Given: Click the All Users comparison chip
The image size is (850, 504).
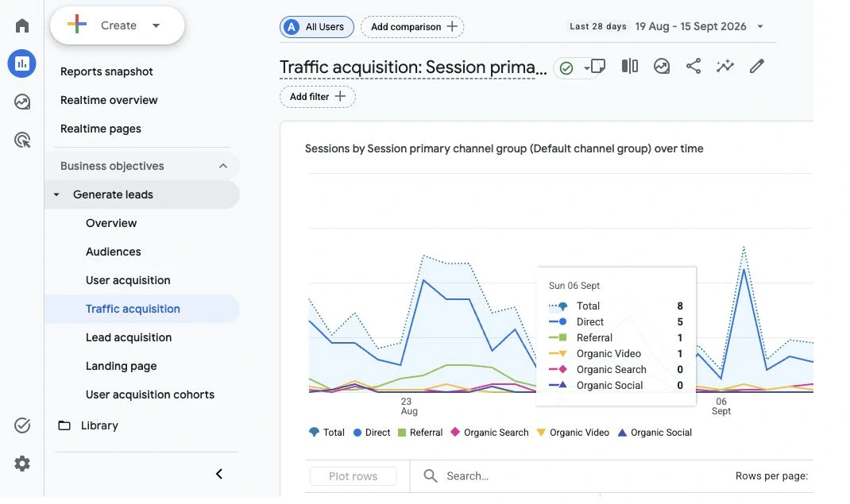Looking at the screenshot, I should pos(317,26).
